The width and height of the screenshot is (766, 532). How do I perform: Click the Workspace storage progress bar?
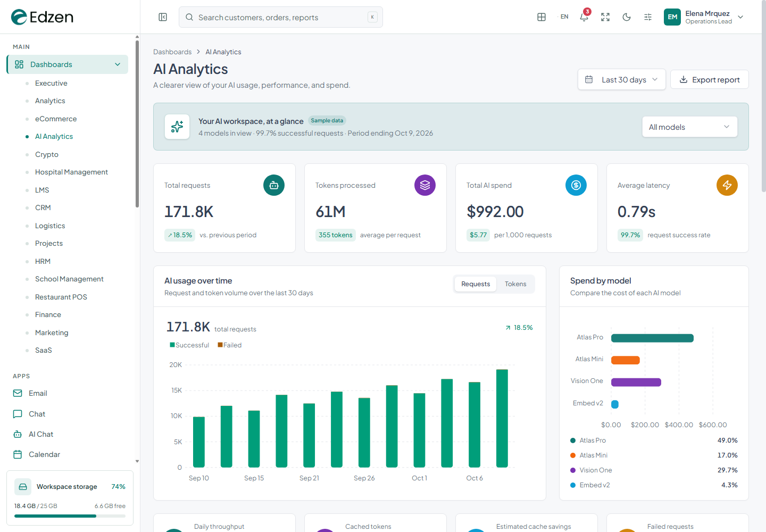click(70, 516)
